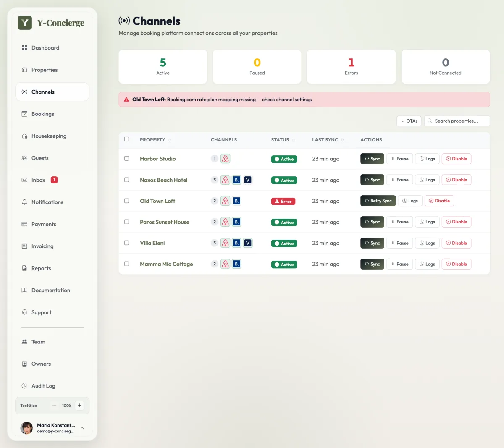Focus the Search properties field

457,121
